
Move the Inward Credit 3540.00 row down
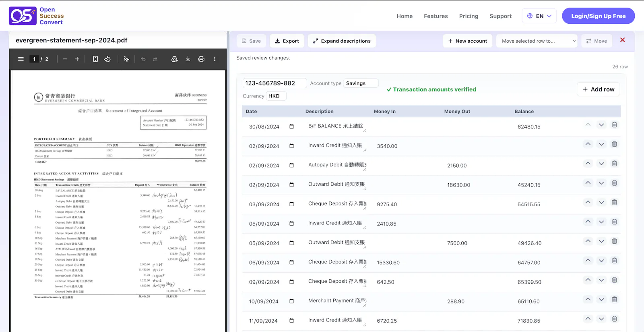(601, 144)
